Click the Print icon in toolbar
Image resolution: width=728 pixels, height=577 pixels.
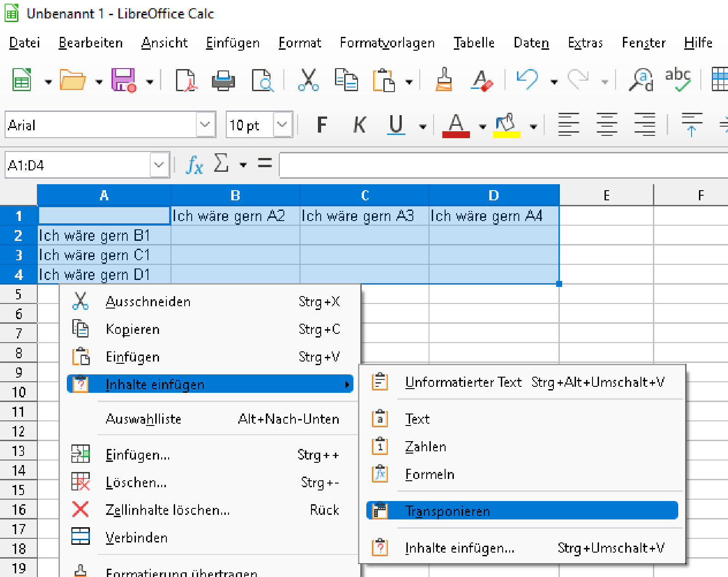223,80
